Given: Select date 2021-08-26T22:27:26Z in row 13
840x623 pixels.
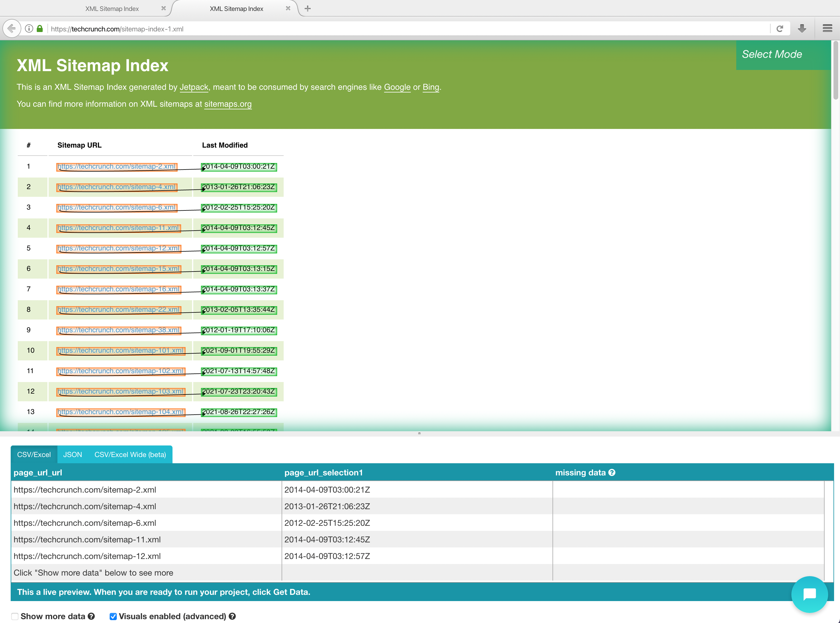Looking at the screenshot, I should (x=239, y=412).
